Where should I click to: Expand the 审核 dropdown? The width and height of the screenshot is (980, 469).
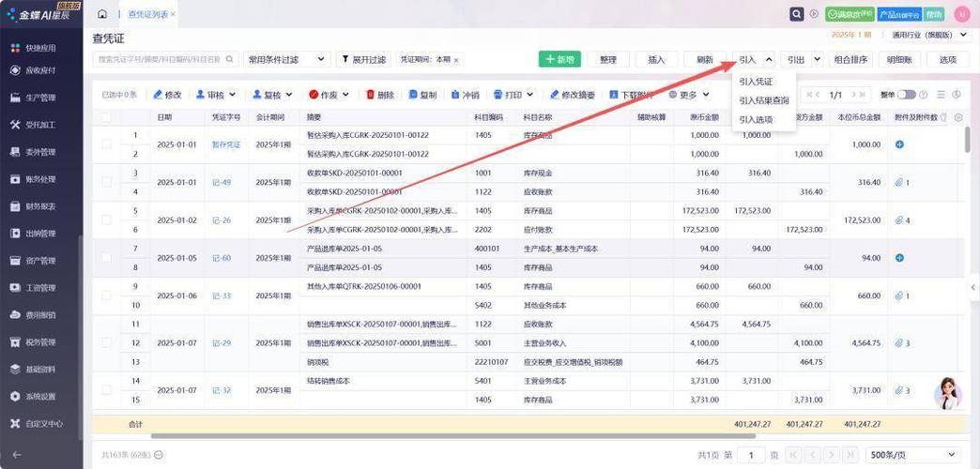(233, 95)
